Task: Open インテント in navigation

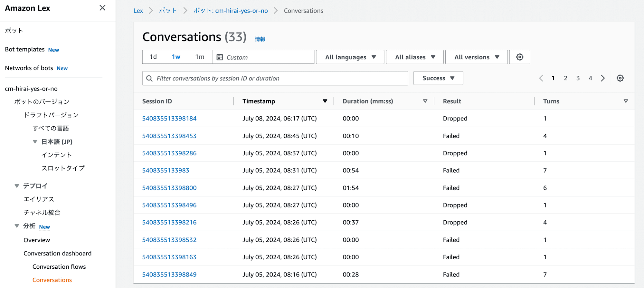Action: click(56, 155)
